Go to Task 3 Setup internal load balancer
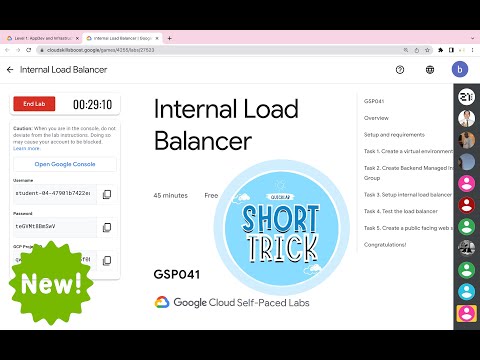 point(408,194)
